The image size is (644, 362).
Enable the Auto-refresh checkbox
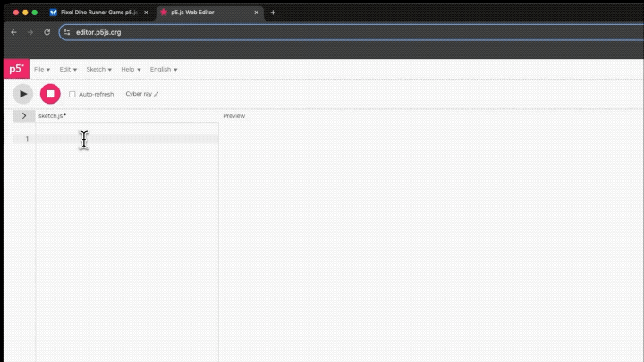pos(72,94)
